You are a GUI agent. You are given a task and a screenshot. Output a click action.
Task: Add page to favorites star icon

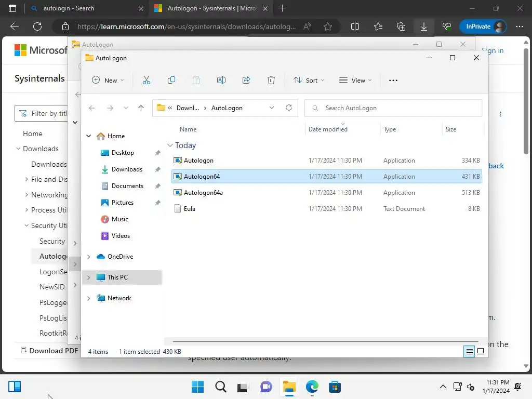tap(328, 26)
